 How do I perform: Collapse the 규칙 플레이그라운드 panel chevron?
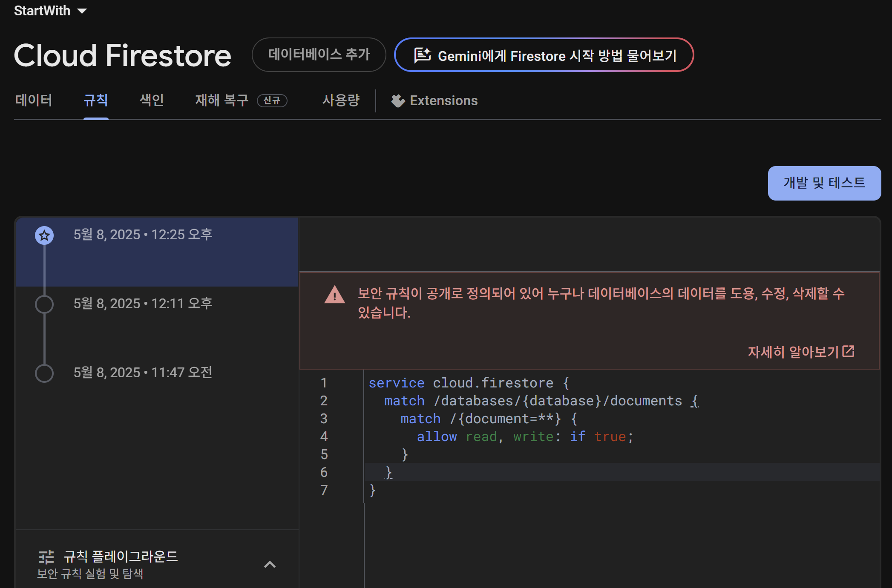tap(270, 565)
